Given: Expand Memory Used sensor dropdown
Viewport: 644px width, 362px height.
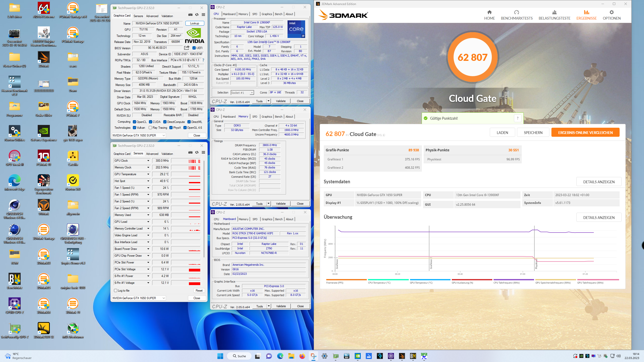Looking at the screenshot, I should (148, 215).
